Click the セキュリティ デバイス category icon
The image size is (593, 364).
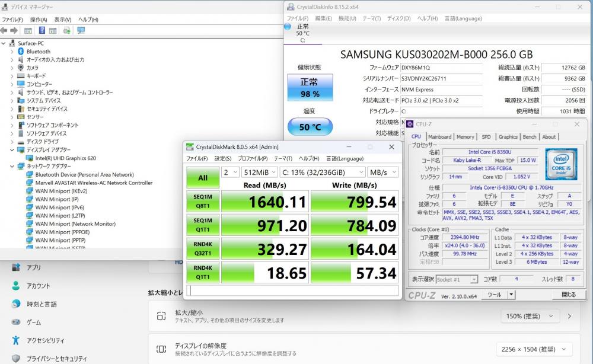click(x=21, y=109)
